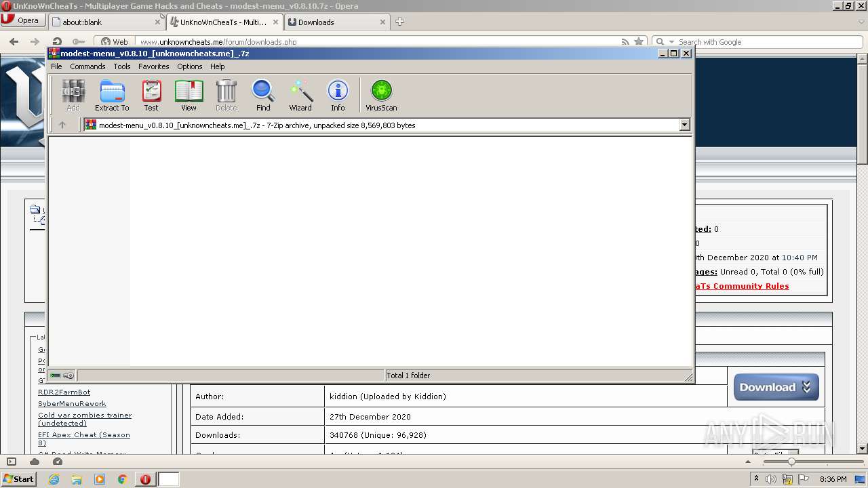Click the Delete trash can icon
Viewport: 868px width, 488px height.
pos(226,95)
